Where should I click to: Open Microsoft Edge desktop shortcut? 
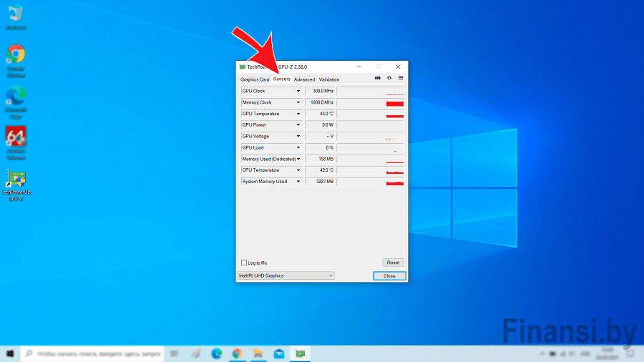point(16,102)
